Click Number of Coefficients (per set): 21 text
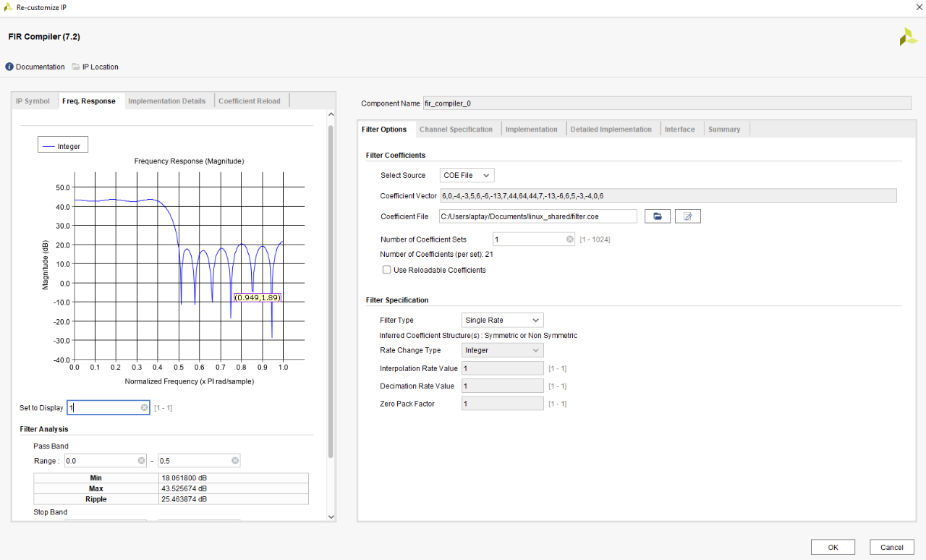This screenshot has width=926, height=560. (437, 254)
